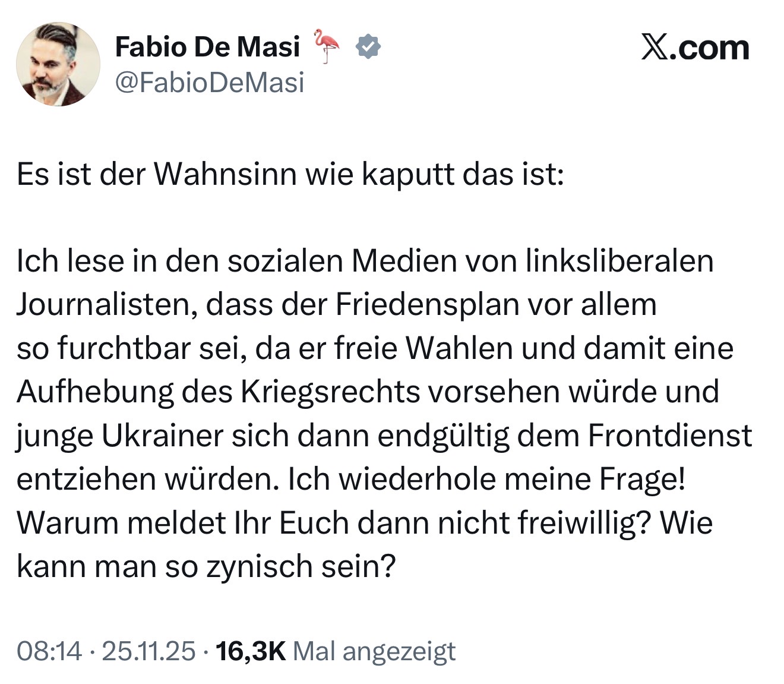Click the word "Kriegsrechts" in the tweet
This screenshot has width=784, height=684.
330,392
